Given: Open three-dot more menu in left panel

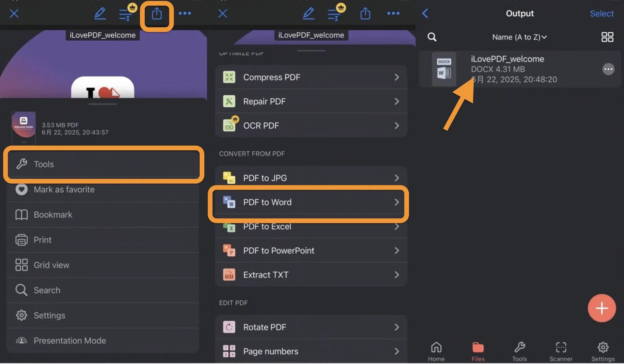Looking at the screenshot, I should (x=185, y=13).
